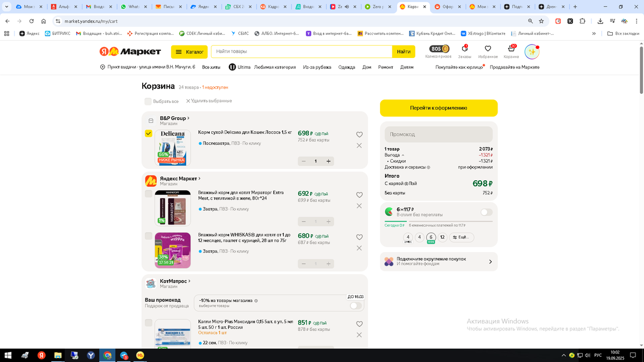Viewport: 644px width, 362px height.
Task: Open the WHISKAS product thumbnail
Action: pos(173,250)
